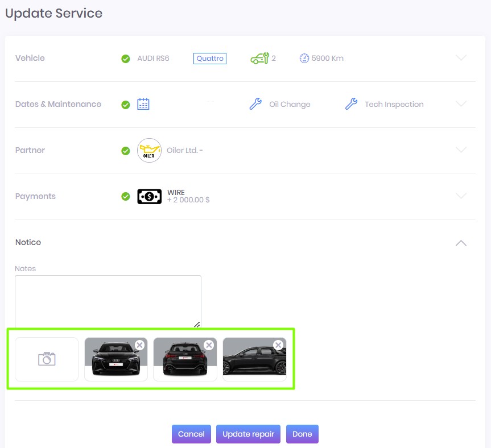
Task: Click the green car repair icon
Action: point(259,58)
